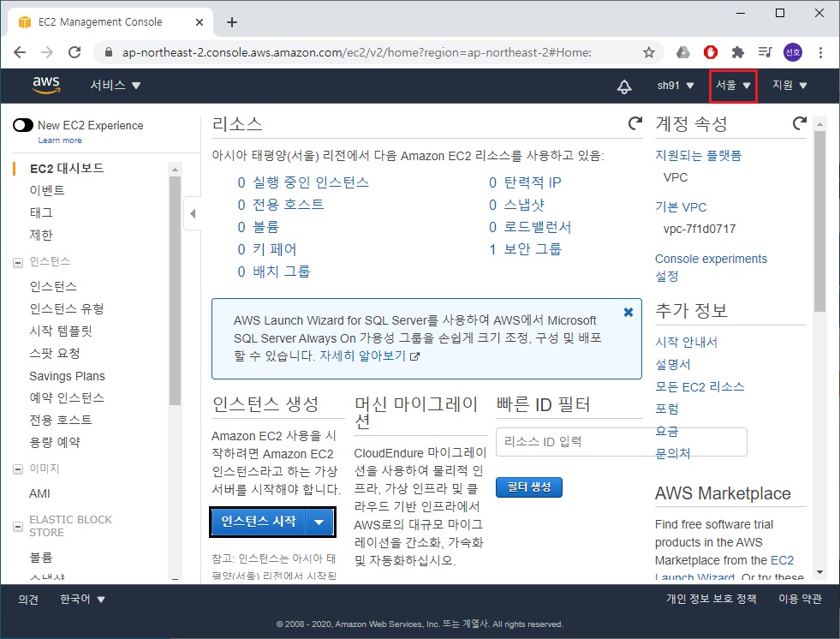This screenshot has height=639, width=840.
Task: Open the 지원 support dropdown
Action: (x=789, y=86)
